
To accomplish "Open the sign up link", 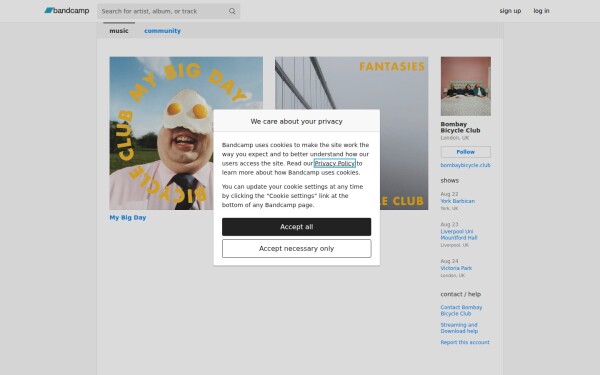I will click(x=510, y=11).
